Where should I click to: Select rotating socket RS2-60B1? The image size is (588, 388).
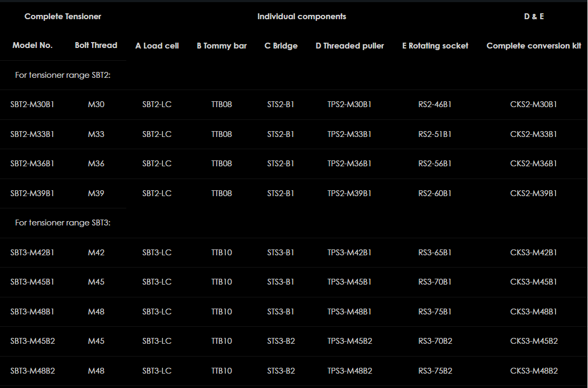pyautogui.click(x=435, y=193)
